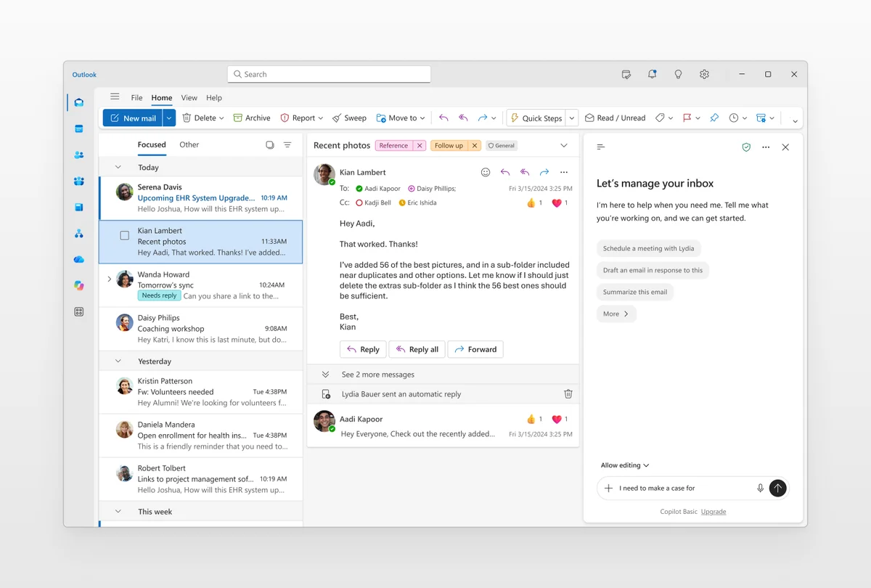Click Schedule a meeting with Lydia
The image size is (871, 588).
click(x=649, y=248)
